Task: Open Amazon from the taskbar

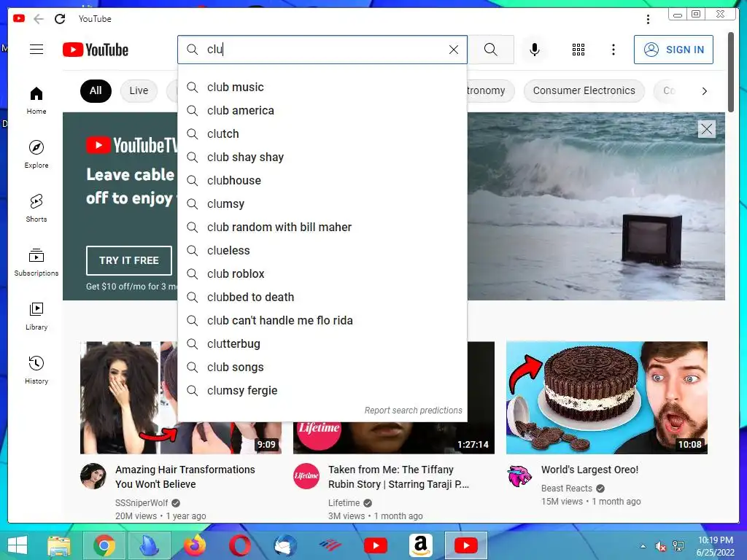Action: 421,545
